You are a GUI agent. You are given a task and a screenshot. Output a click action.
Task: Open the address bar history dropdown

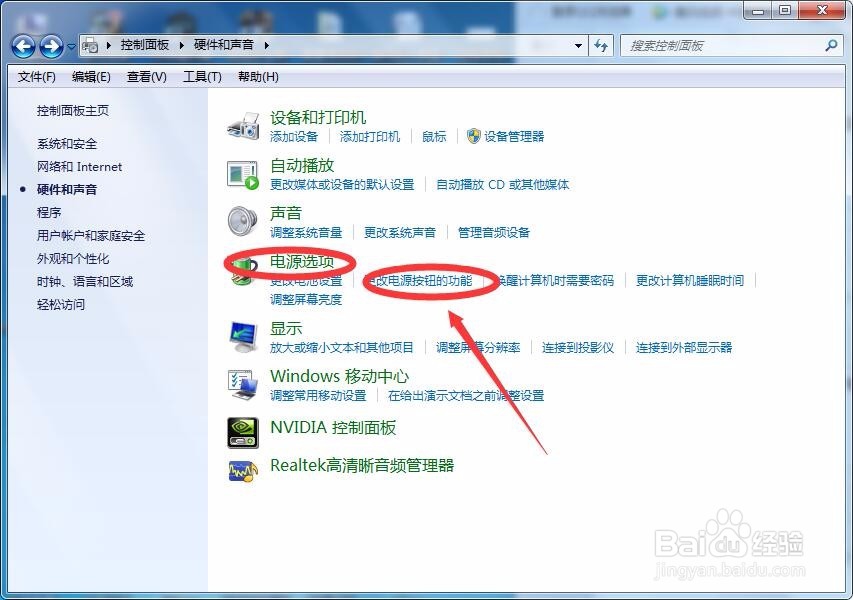(578, 46)
